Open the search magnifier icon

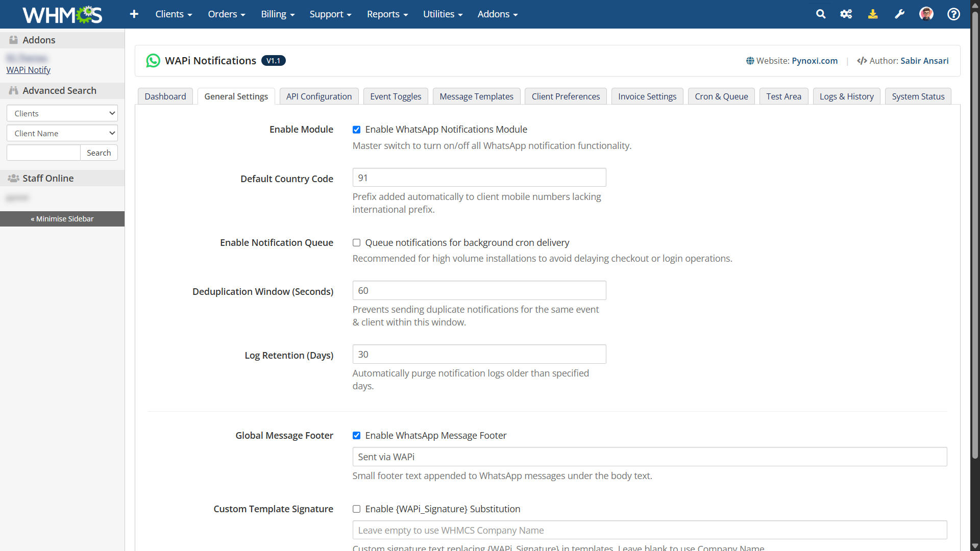click(x=821, y=14)
